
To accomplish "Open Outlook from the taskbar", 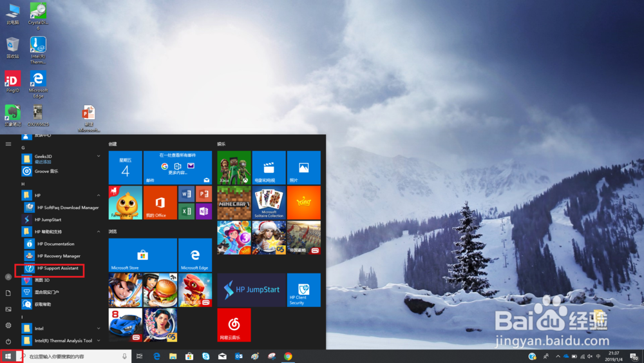I will point(239,357).
